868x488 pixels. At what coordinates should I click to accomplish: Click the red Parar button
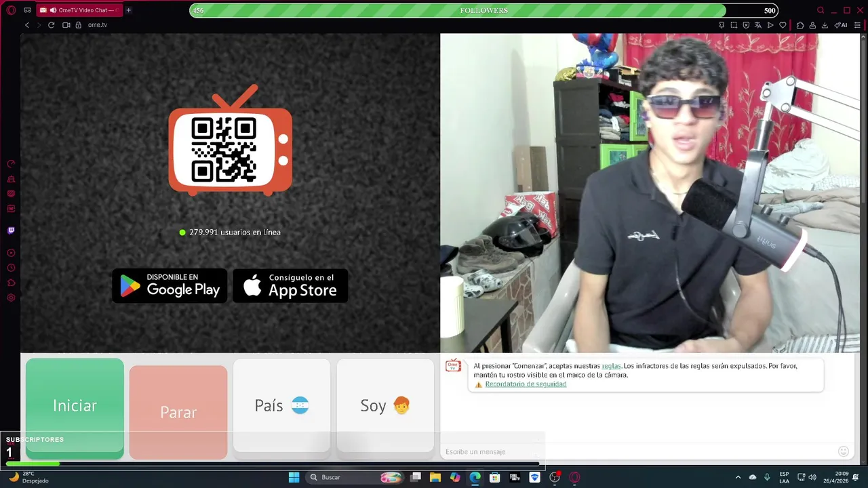178,412
